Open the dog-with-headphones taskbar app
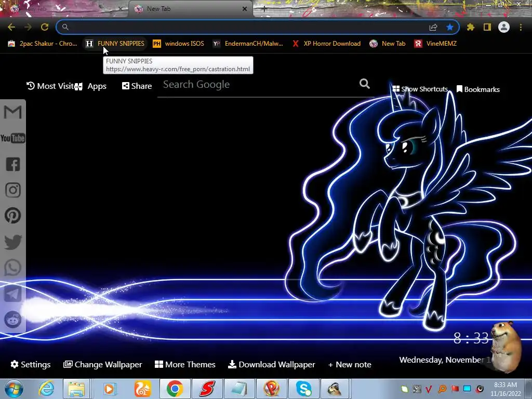Screen dimensions: 532x399 point(335,389)
